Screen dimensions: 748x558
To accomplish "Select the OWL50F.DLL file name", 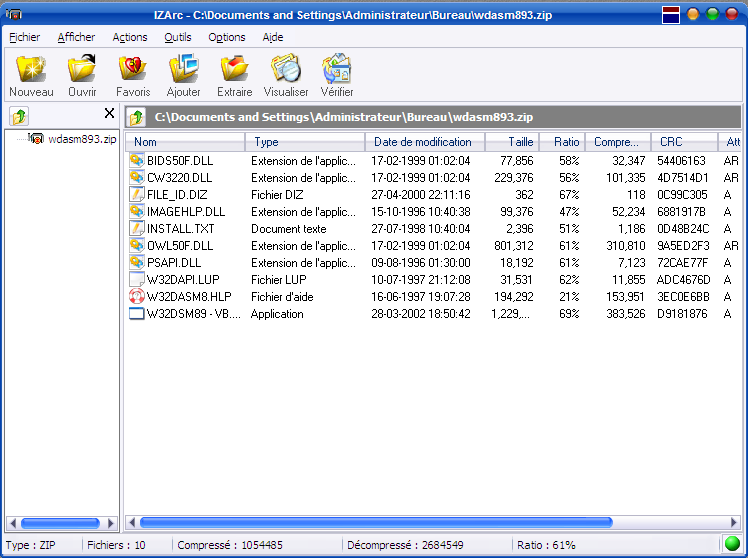I will 180,246.
